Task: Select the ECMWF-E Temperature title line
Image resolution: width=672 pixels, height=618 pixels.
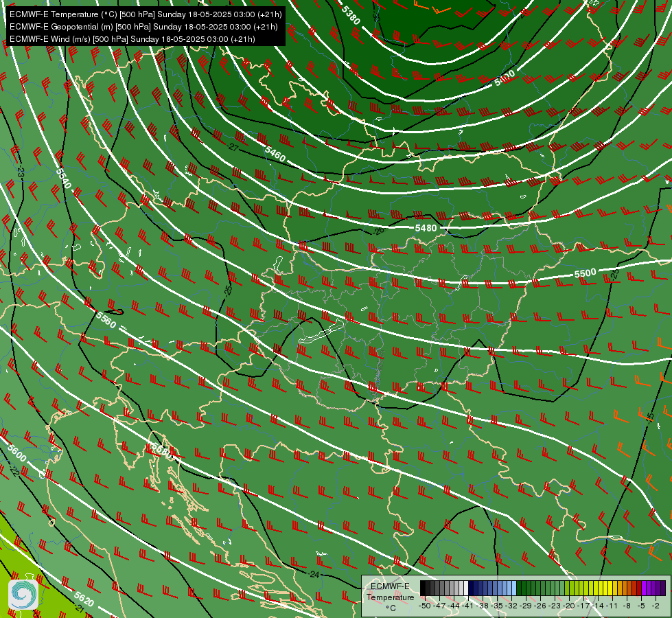Action: point(146,14)
